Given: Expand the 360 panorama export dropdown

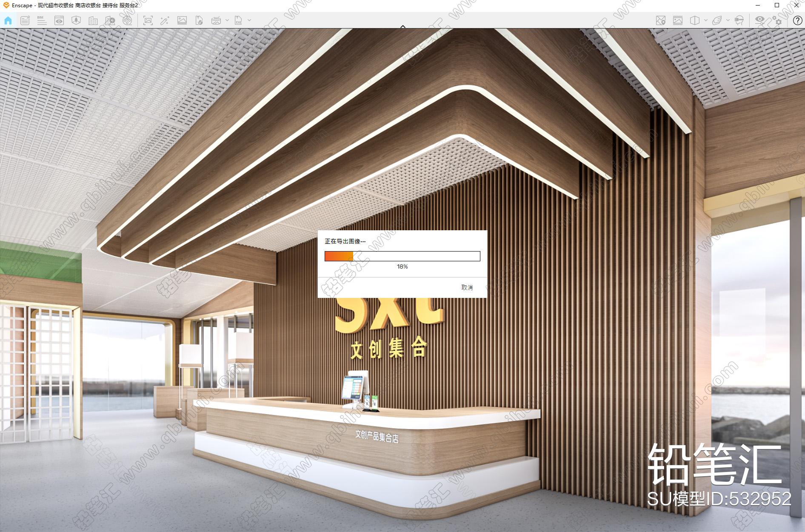Looking at the screenshot, I should [227, 20].
